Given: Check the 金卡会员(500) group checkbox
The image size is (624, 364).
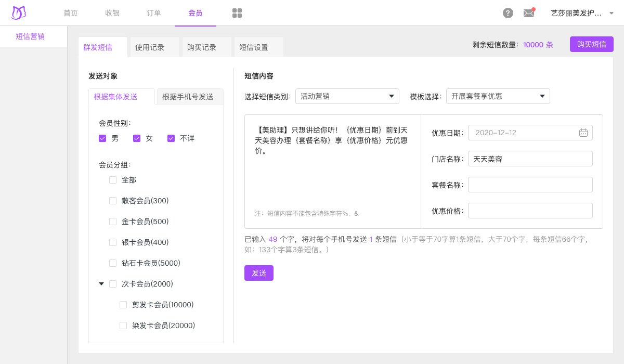Looking at the screenshot, I should tap(113, 222).
